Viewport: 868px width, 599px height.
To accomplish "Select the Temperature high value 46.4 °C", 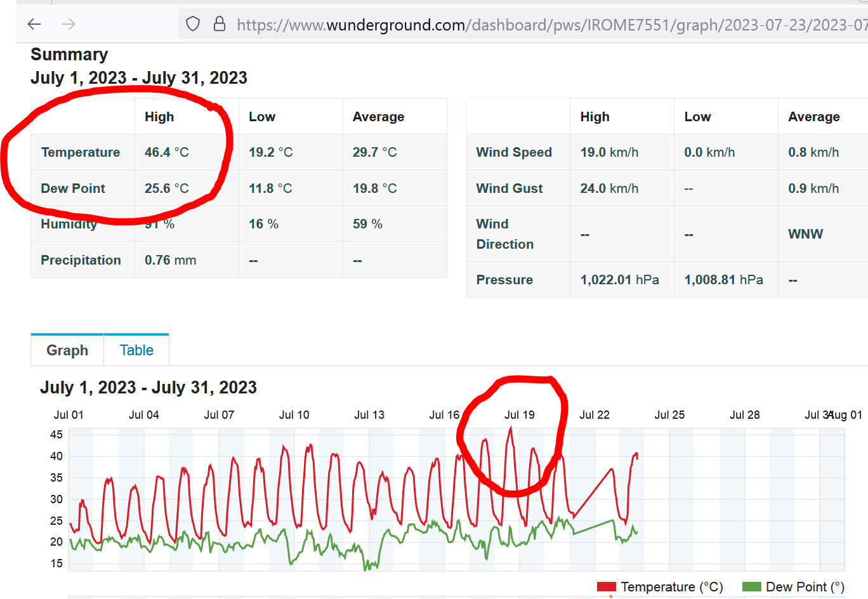I will point(166,152).
